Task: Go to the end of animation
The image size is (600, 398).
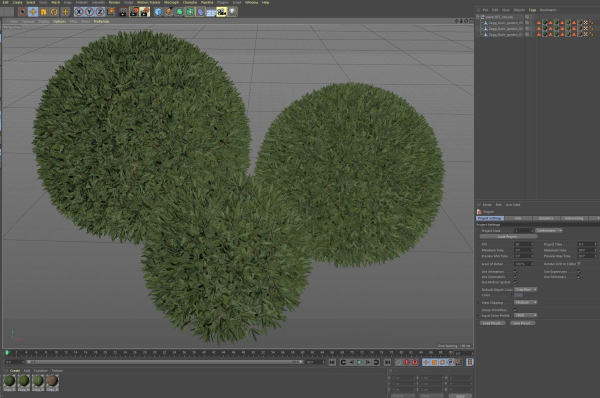Action: [x=387, y=362]
